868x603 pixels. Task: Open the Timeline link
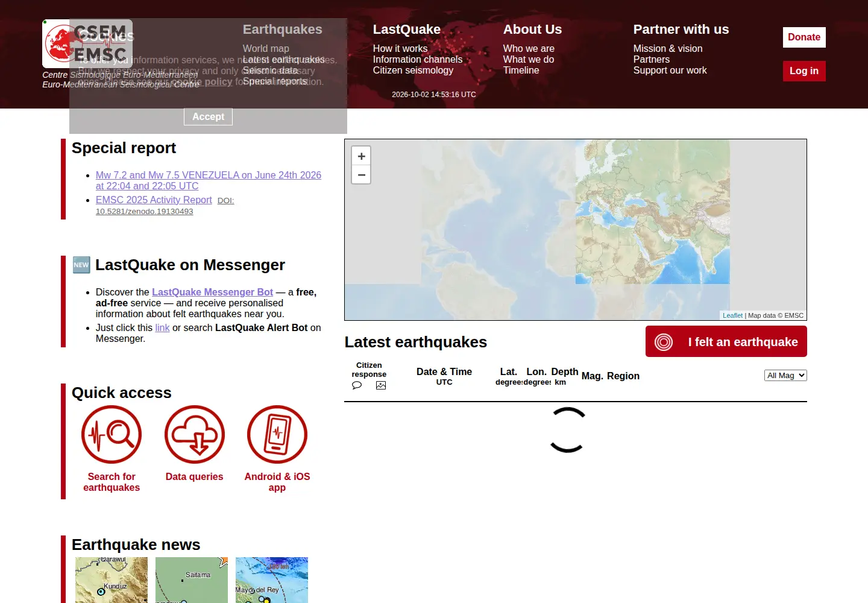[x=521, y=70]
